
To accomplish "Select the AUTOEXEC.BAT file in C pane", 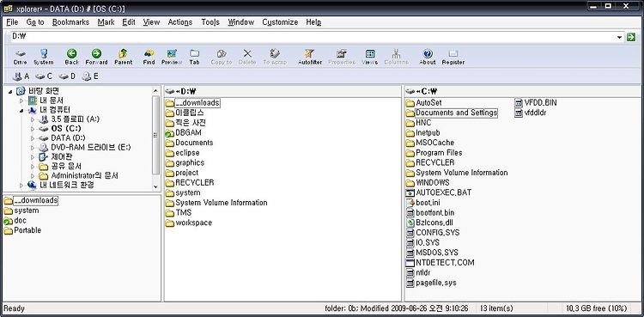I will (x=438, y=192).
